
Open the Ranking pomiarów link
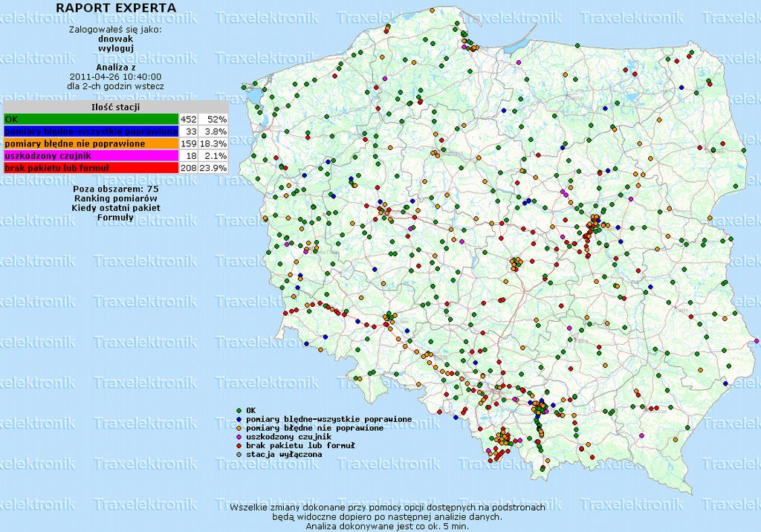115,198
